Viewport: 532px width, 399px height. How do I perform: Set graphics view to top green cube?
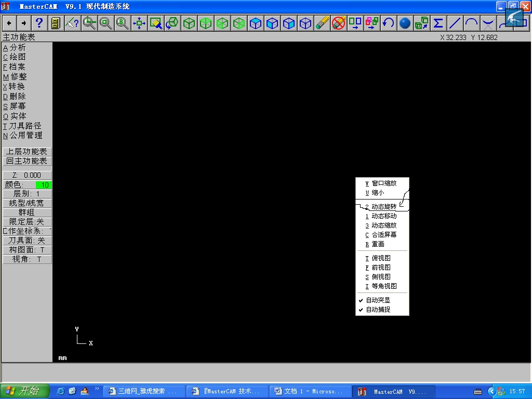[x=189, y=23]
